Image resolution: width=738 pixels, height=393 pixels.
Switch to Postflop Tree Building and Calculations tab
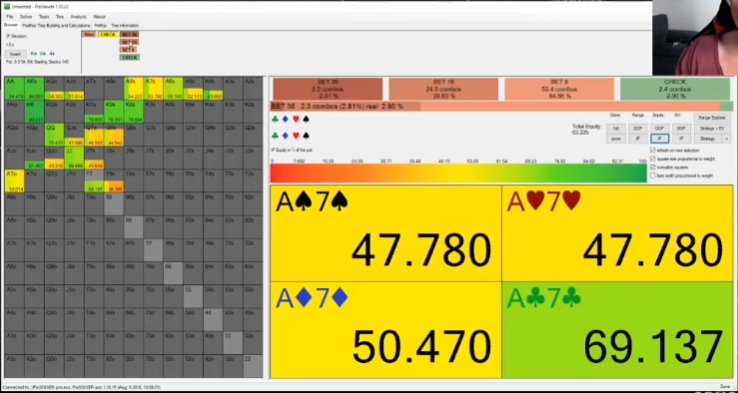[56, 25]
